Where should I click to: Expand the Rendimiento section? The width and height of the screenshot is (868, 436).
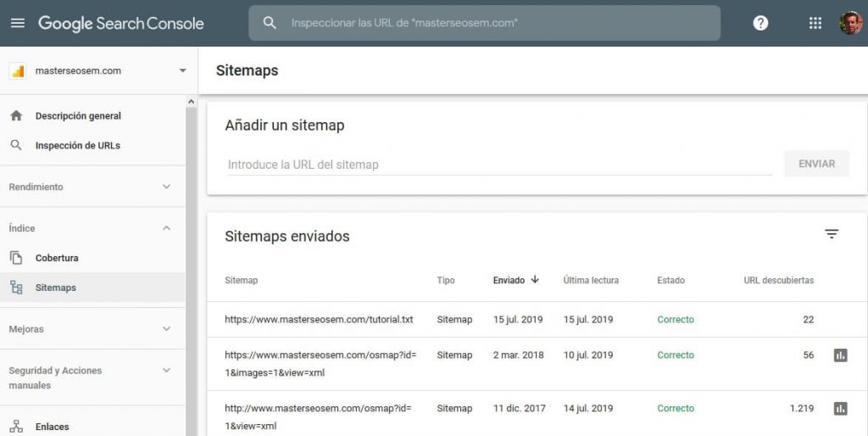pos(166,187)
